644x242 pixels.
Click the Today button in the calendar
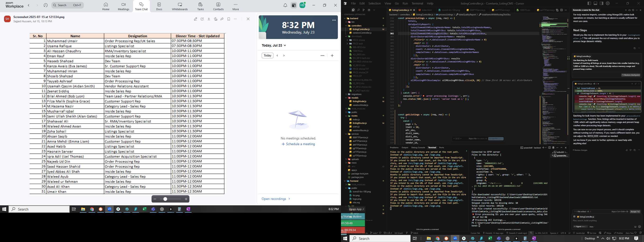coord(268,55)
